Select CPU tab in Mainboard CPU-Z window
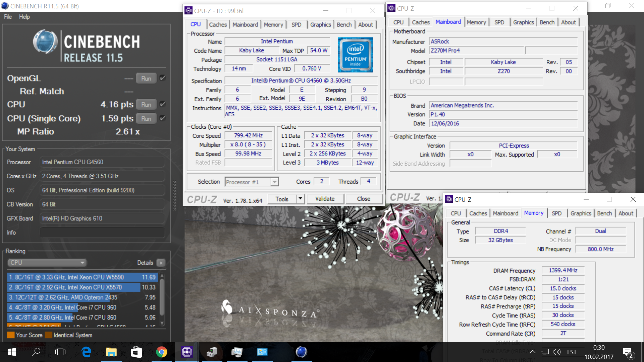Image resolution: width=644 pixels, height=362 pixels. tap(398, 22)
